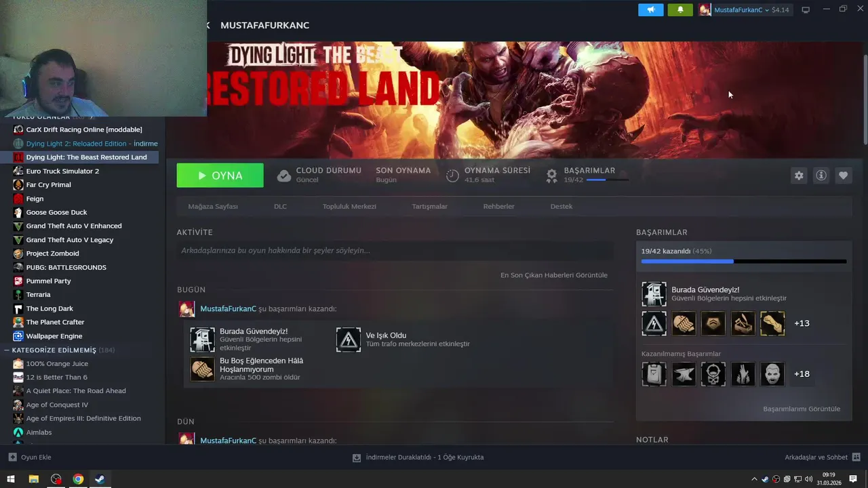Click the +18 unearned achievements counter

[x=802, y=374]
